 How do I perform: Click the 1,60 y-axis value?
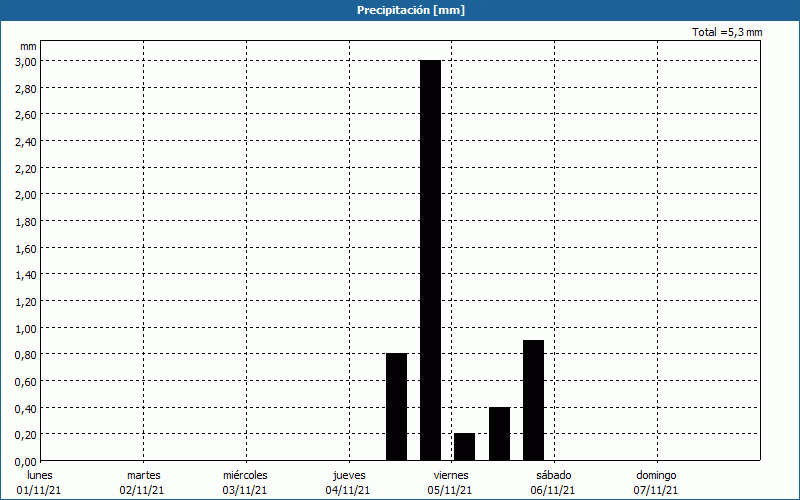pos(26,248)
